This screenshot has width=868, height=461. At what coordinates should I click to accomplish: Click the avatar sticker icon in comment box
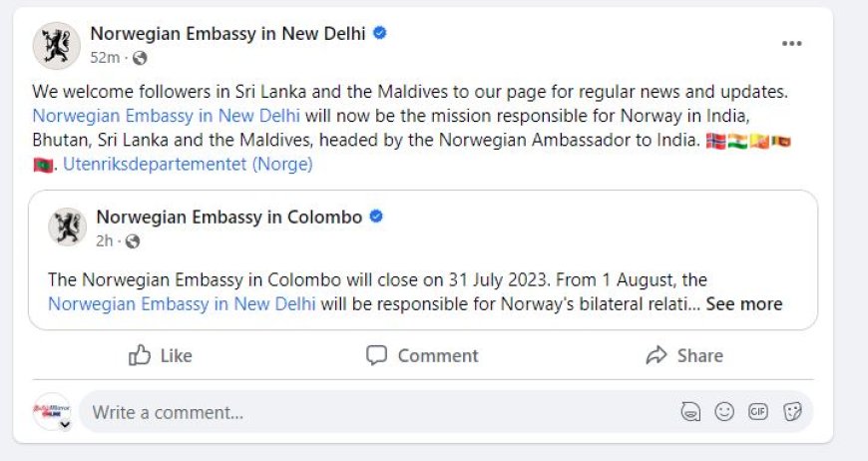pyautogui.click(x=689, y=411)
